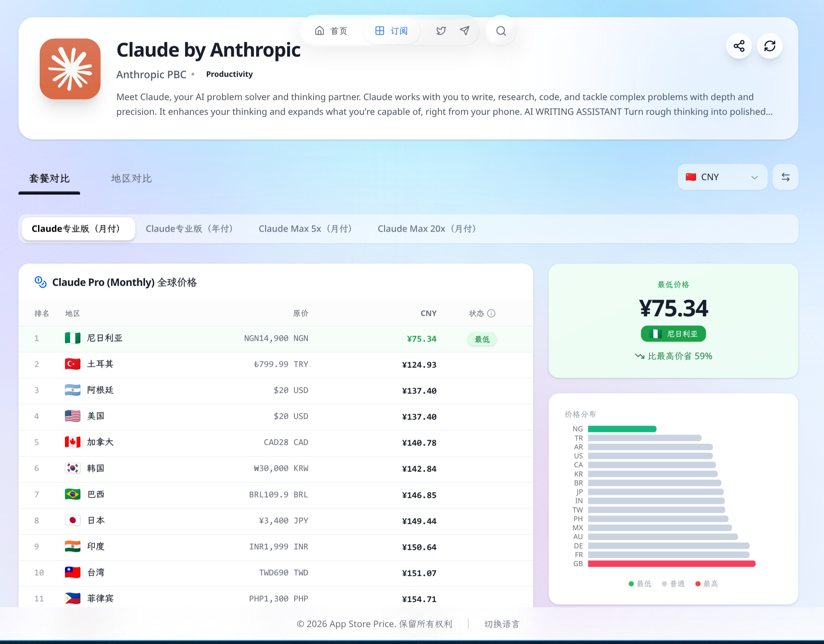The height and width of the screenshot is (644, 824).
Task: Select the Claude专业版（年付）plan tab
Action: tap(191, 229)
